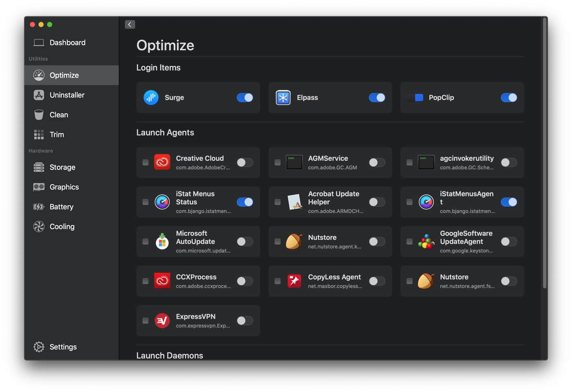Click the AGMService terminal icon
Viewport: 572px width, 392px height.
(294, 162)
